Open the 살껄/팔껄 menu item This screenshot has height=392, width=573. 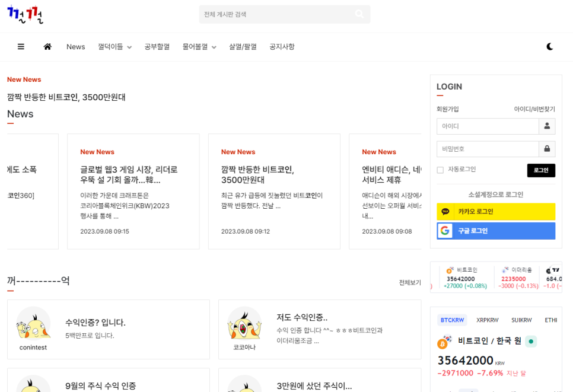click(x=243, y=47)
